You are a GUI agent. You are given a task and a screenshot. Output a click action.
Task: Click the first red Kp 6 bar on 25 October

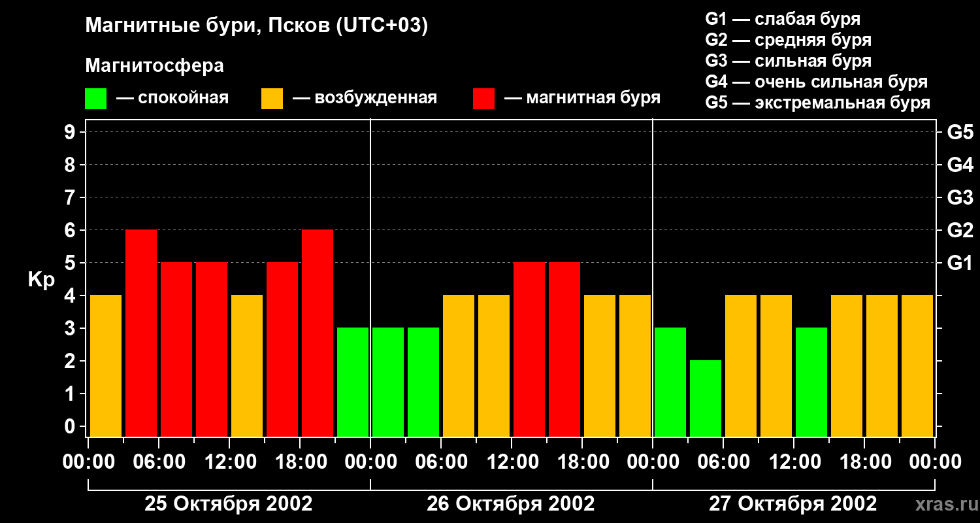[x=141, y=333]
